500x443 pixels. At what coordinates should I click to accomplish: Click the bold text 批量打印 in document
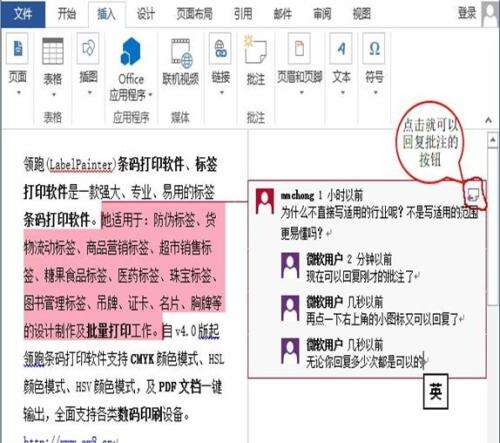109,331
